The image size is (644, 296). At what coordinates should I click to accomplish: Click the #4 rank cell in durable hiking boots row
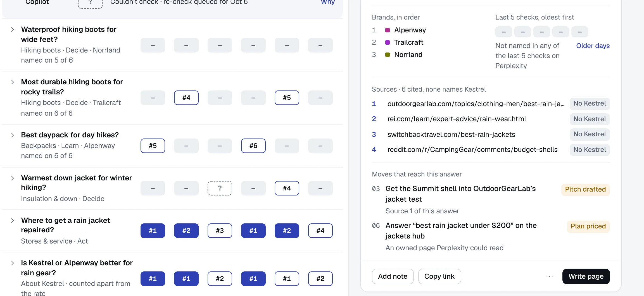(x=186, y=98)
